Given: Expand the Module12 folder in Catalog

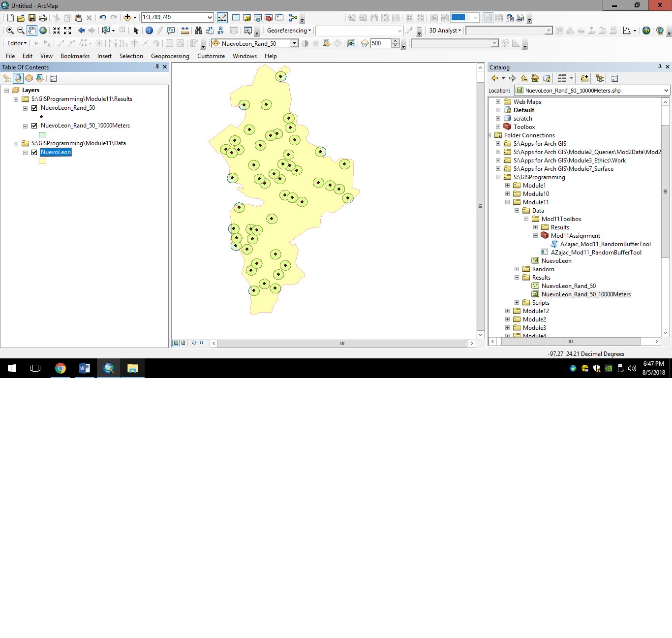Looking at the screenshot, I should (507, 311).
